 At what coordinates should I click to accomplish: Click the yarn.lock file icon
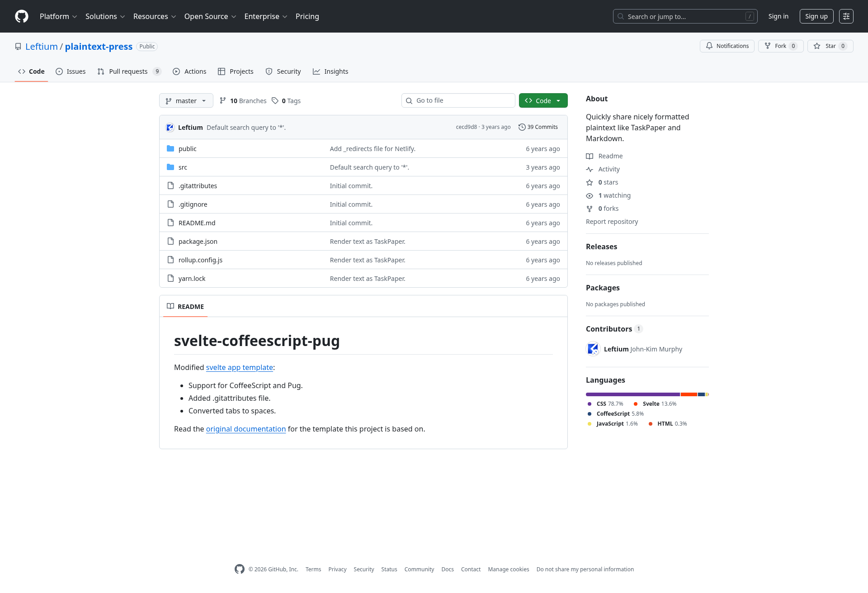pos(170,278)
